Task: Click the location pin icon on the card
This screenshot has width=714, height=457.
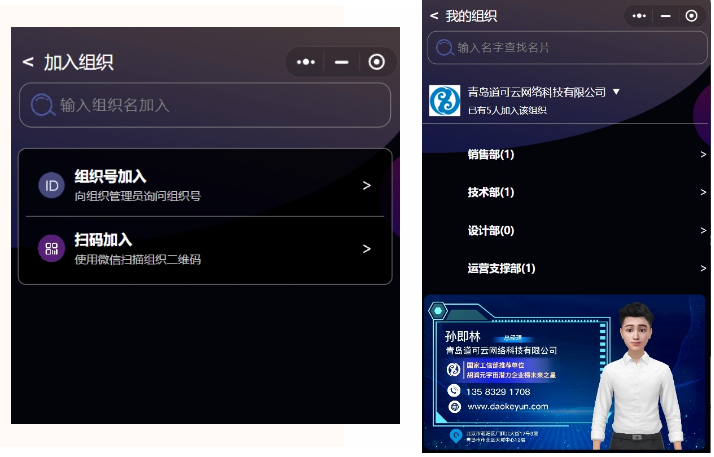Action: coord(456,435)
